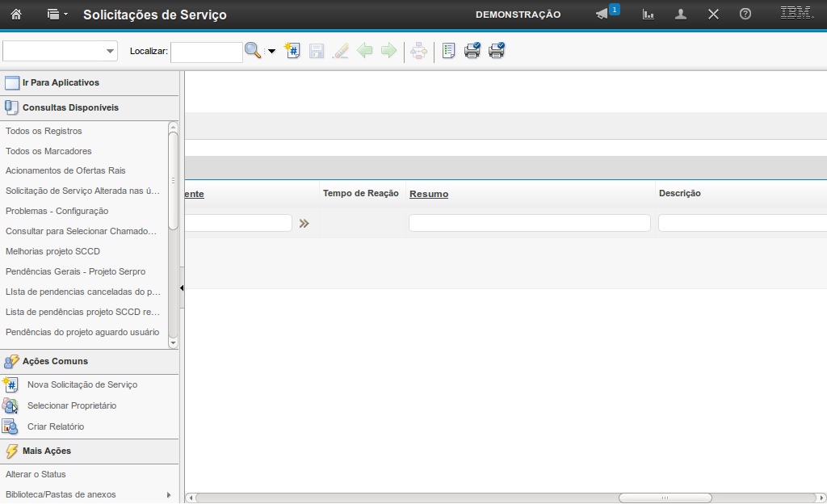Click the Resumo filter input field

(529, 223)
